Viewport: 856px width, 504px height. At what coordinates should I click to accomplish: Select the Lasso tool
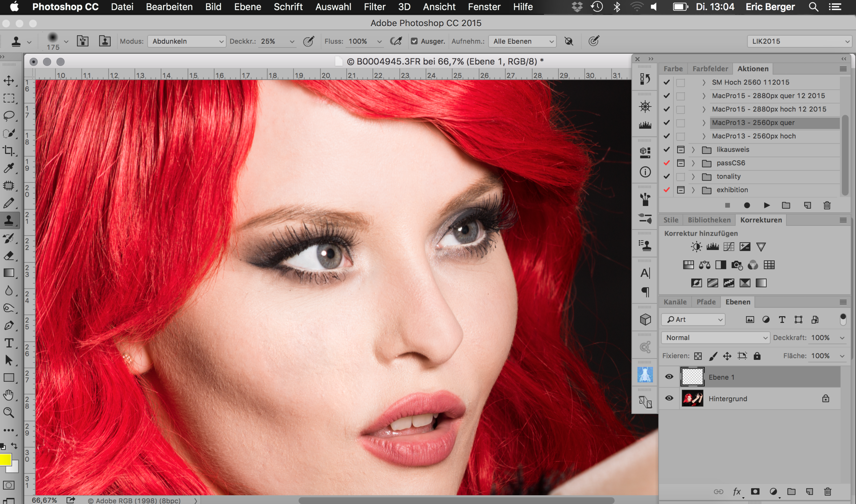[x=9, y=116]
